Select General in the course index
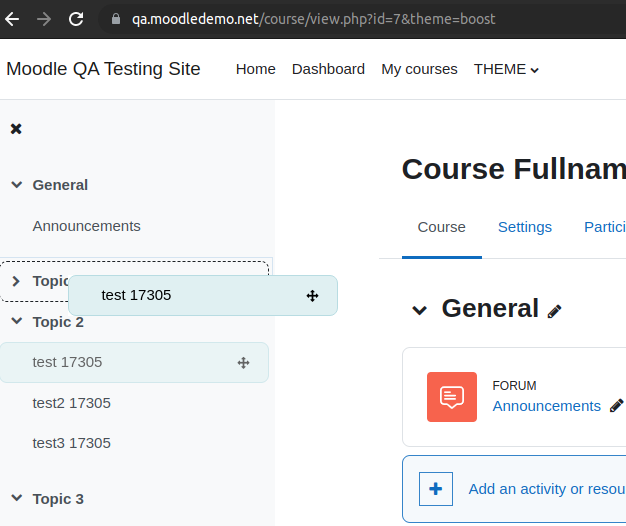This screenshot has width=626, height=526. 60,185
